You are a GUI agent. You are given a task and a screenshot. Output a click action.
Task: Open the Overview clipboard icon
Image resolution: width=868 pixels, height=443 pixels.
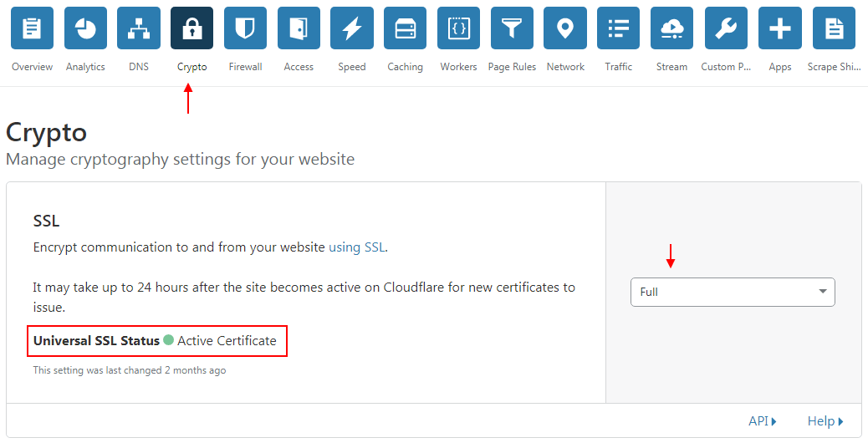[x=33, y=28]
